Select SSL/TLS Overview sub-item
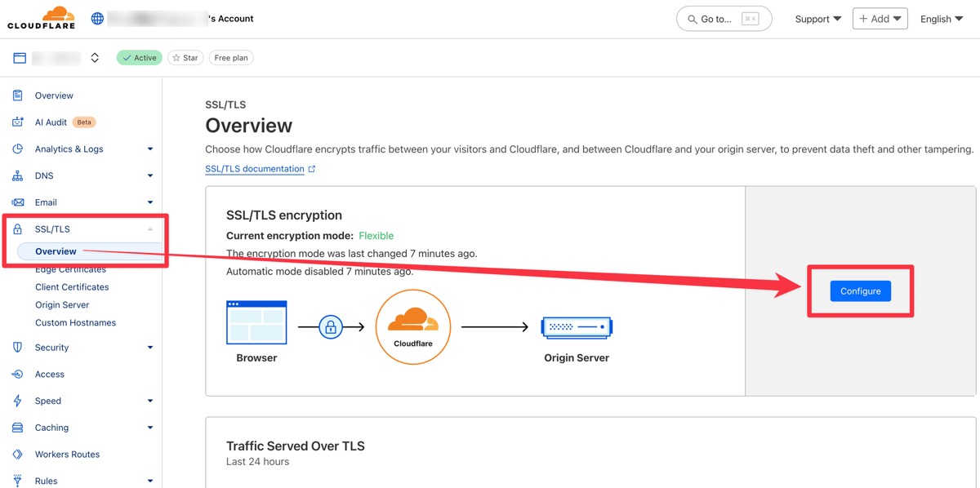This screenshot has width=980, height=488. point(87,251)
